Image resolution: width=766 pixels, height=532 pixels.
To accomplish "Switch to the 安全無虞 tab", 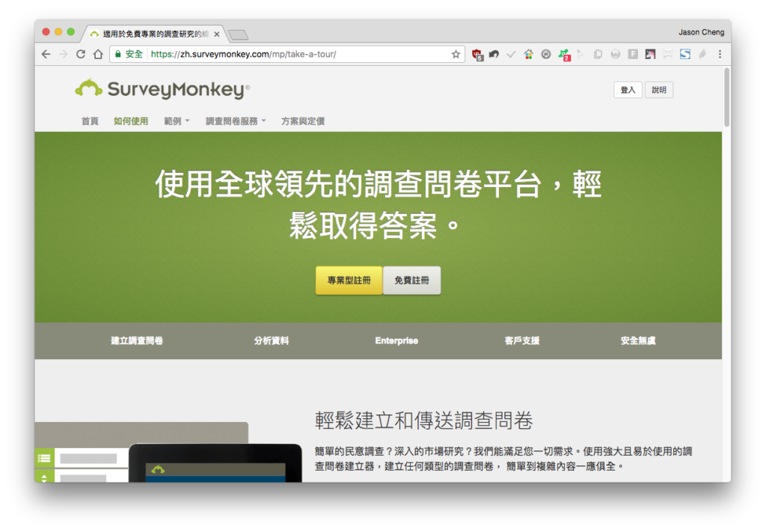I will [x=638, y=340].
